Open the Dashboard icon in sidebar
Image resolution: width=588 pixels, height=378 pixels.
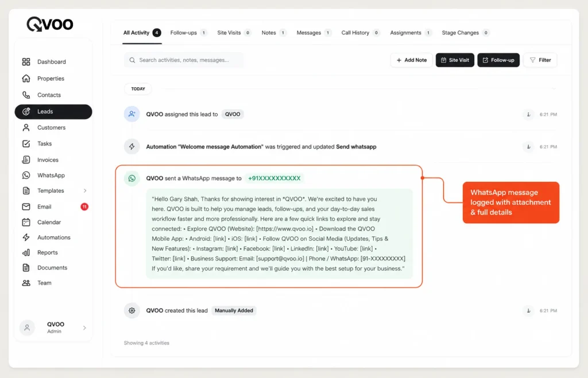click(x=26, y=62)
